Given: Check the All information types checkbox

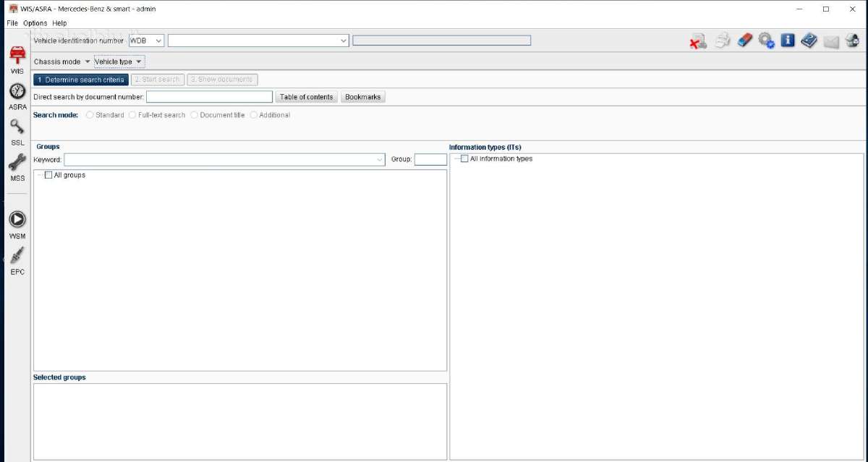Looking at the screenshot, I should [464, 158].
